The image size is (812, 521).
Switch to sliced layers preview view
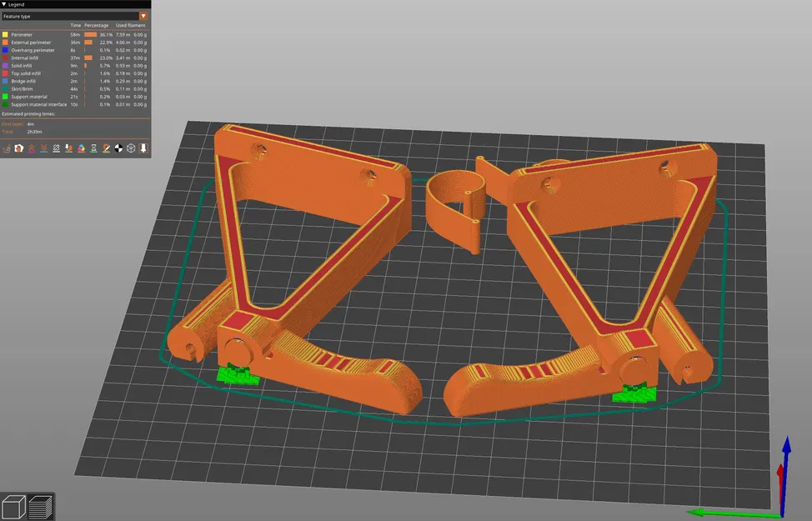[40, 507]
